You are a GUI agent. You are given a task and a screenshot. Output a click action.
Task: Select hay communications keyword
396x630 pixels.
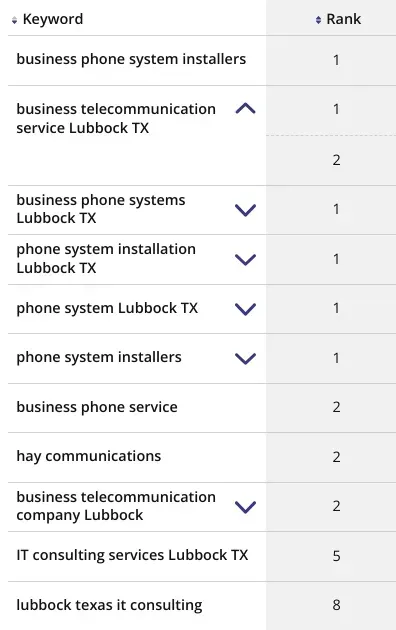pos(89,457)
